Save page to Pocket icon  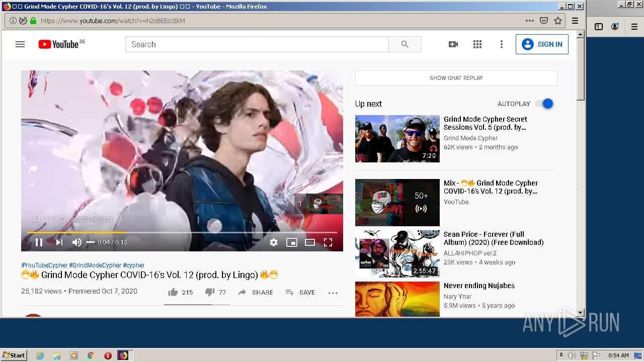[544, 21]
